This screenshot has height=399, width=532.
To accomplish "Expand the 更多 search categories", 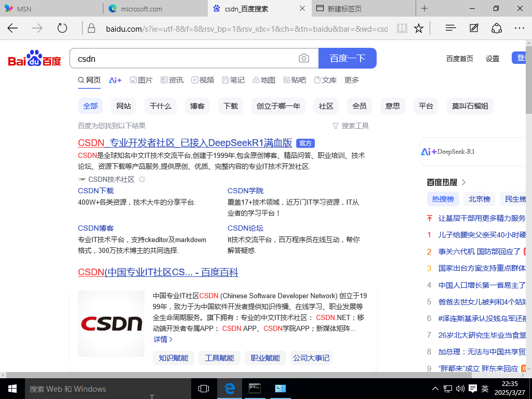I will 352,80.
